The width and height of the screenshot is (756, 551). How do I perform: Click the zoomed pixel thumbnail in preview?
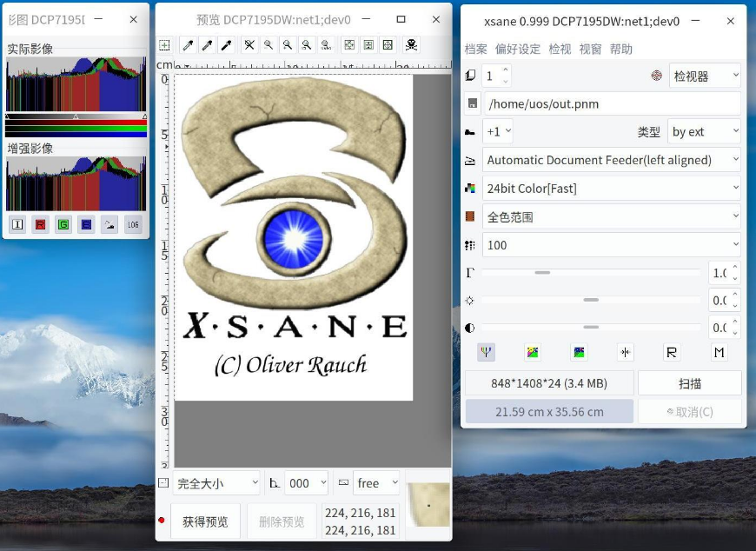pyautogui.click(x=428, y=505)
